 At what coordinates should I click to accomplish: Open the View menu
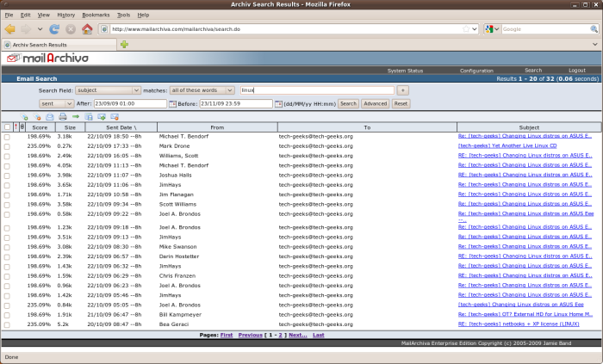click(x=43, y=15)
